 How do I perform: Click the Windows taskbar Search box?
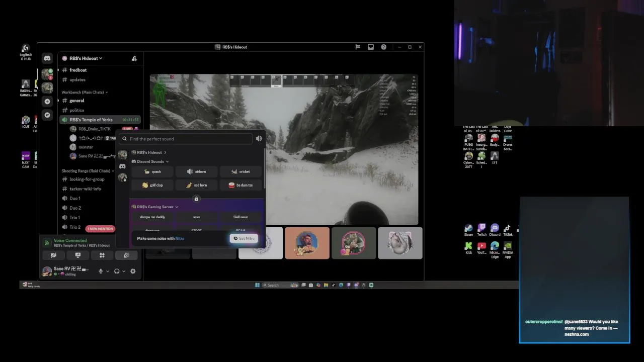(280, 285)
